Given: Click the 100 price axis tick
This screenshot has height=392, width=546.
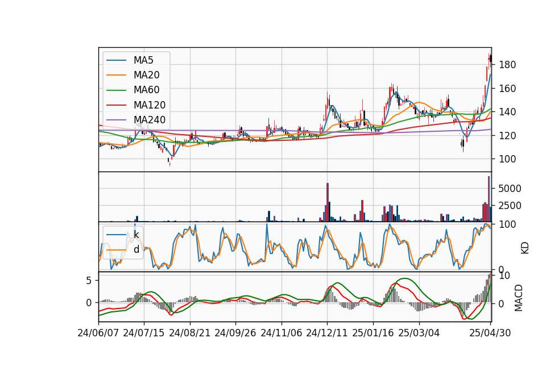Looking at the screenshot, I should click(x=507, y=159).
